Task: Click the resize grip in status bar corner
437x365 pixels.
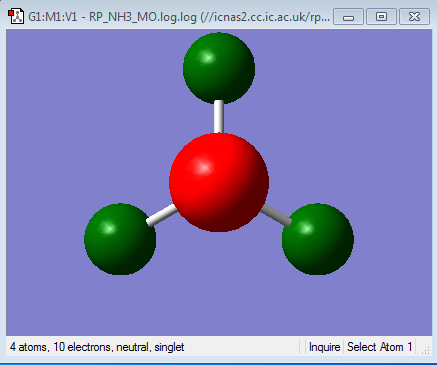Action: (425, 350)
